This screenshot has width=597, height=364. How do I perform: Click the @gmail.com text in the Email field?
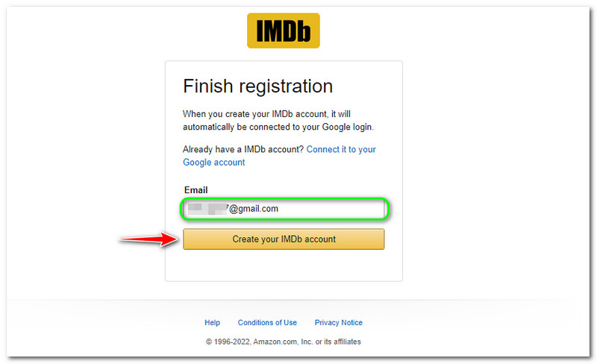click(254, 209)
